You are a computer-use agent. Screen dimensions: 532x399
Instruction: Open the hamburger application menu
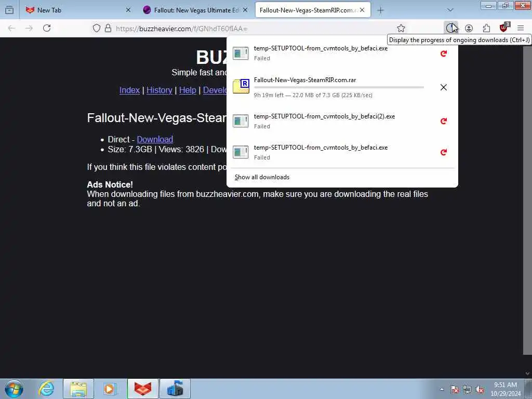pos(521,28)
